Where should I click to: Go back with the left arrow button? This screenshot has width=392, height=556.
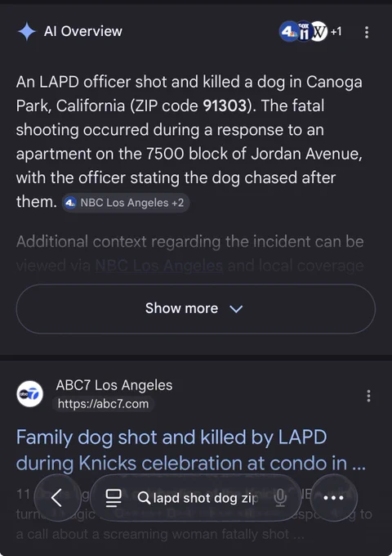tap(56, 497)
